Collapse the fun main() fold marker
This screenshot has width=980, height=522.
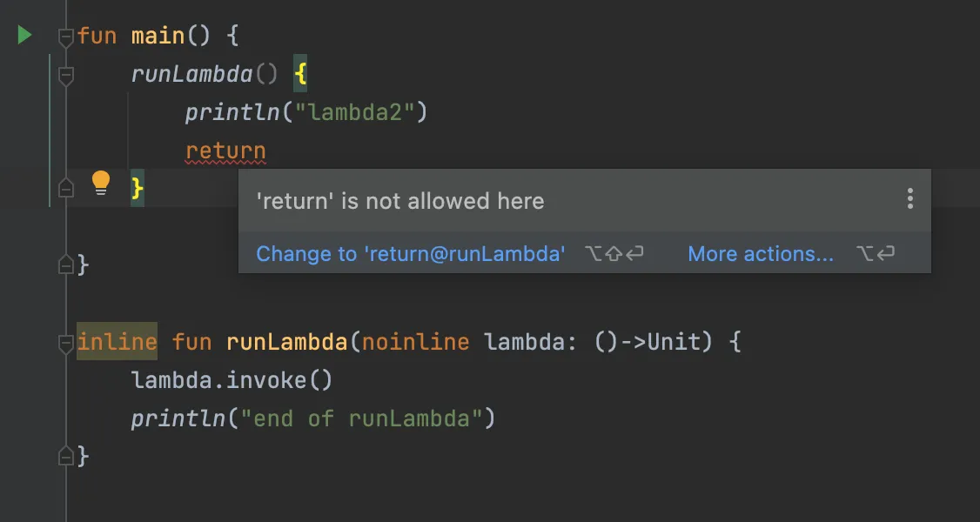65,37
